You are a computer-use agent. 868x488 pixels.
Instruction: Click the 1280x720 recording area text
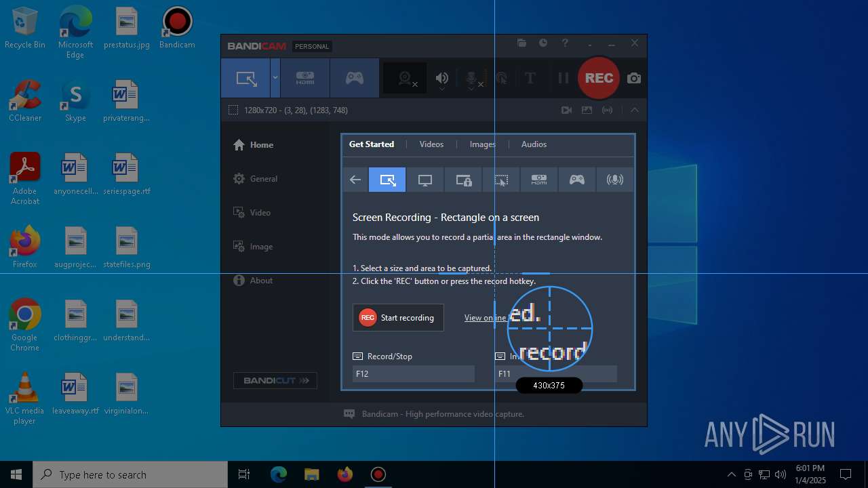[296, 110]
